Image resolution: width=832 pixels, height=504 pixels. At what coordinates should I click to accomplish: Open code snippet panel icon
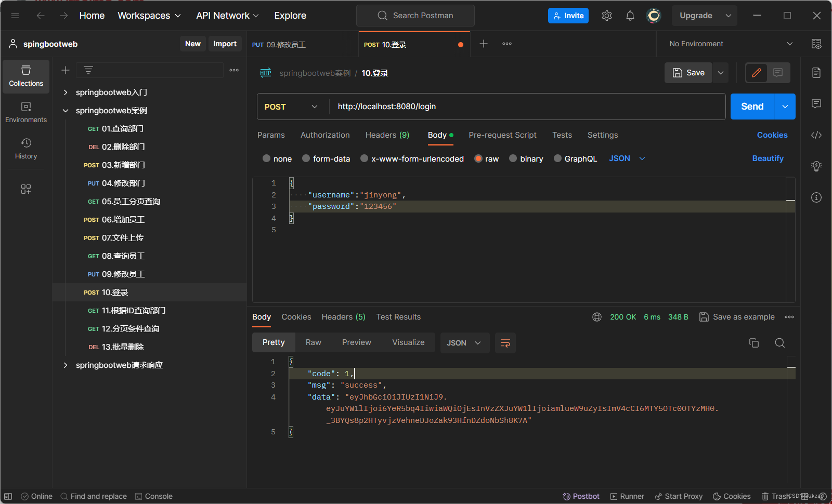[816, 135]
